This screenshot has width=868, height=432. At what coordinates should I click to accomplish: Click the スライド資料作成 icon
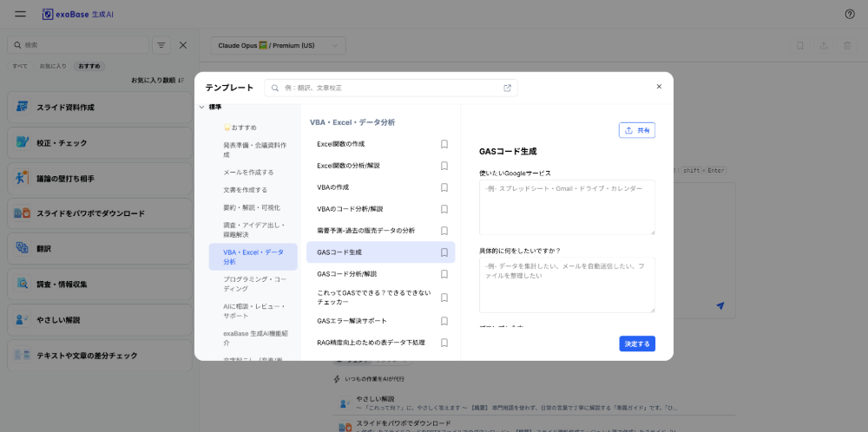coord(22,107)
